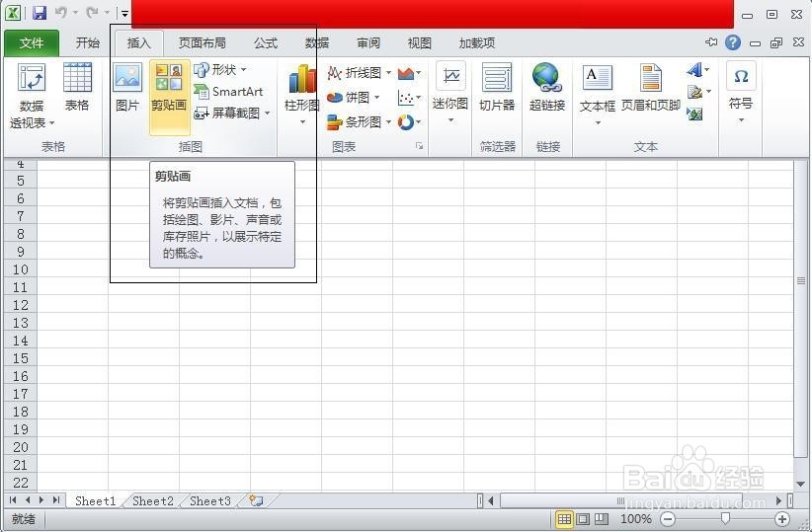
Task: Open the 加载项 (Add-ins) tab
Action: (x=477, y=42)
